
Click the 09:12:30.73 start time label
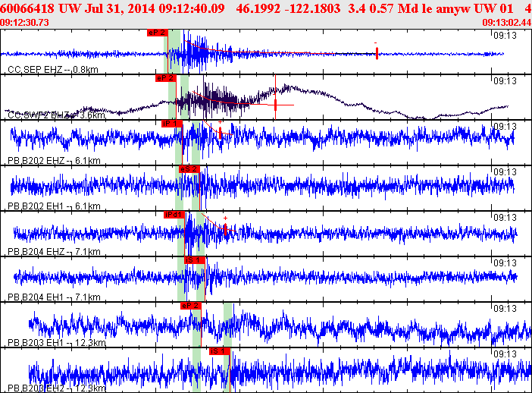[24, 23]
